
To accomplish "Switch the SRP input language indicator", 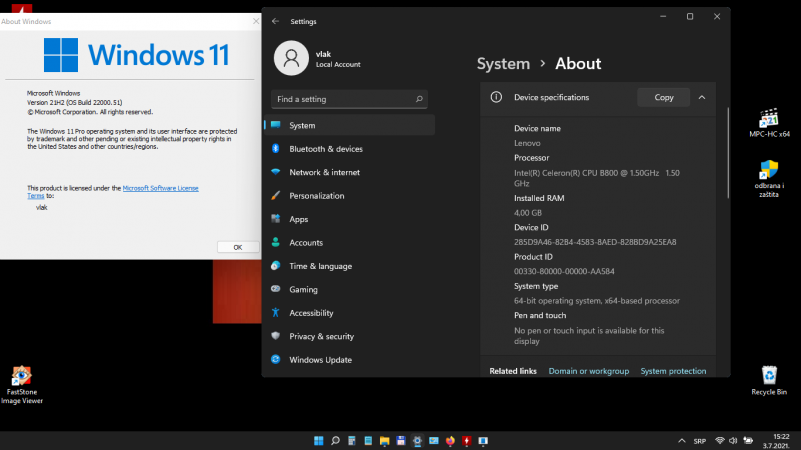I will coord(700,441).
